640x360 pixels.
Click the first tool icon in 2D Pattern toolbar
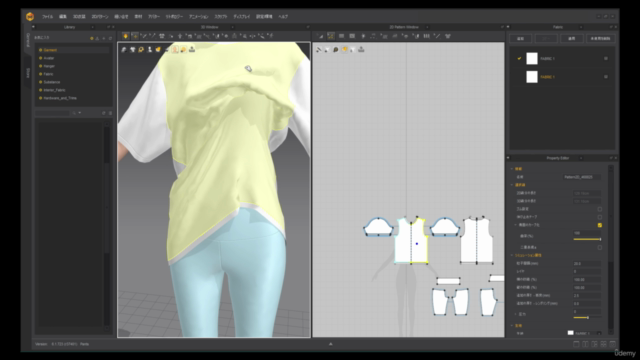coord(320,36)
